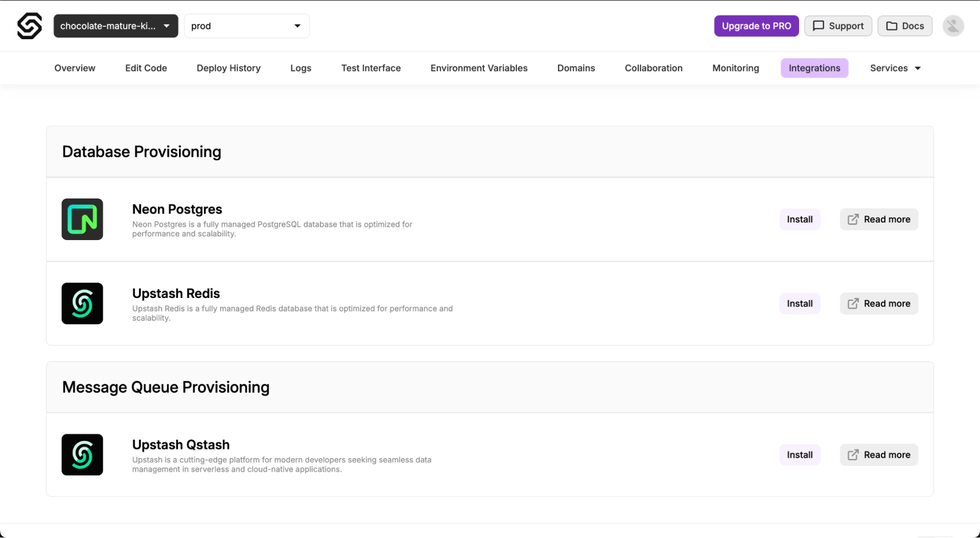The height and width of the screenshot is (538, 980).
Task: Go to the Domains tab
Action: (x=576, y=68)
